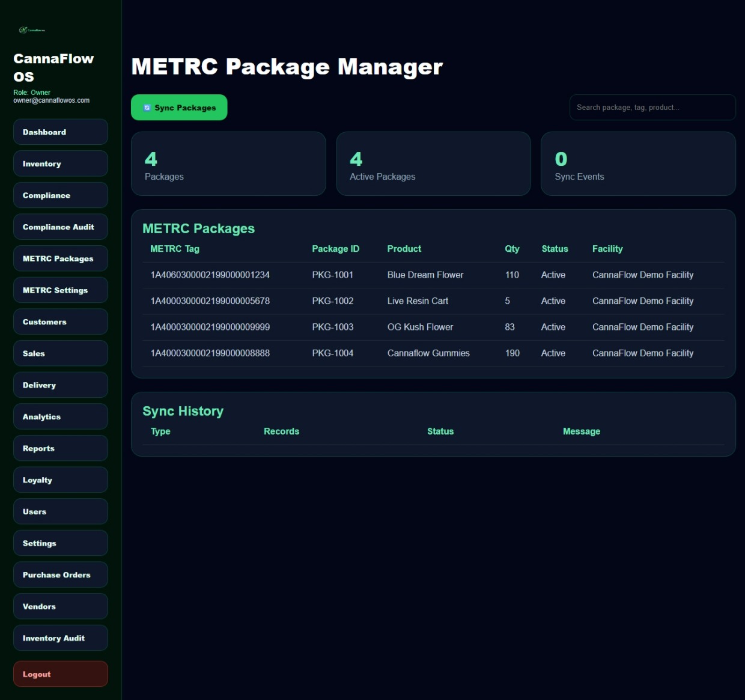Open Reports section
The height and width of the screenshot is (700, 745).
coord(61,448)
